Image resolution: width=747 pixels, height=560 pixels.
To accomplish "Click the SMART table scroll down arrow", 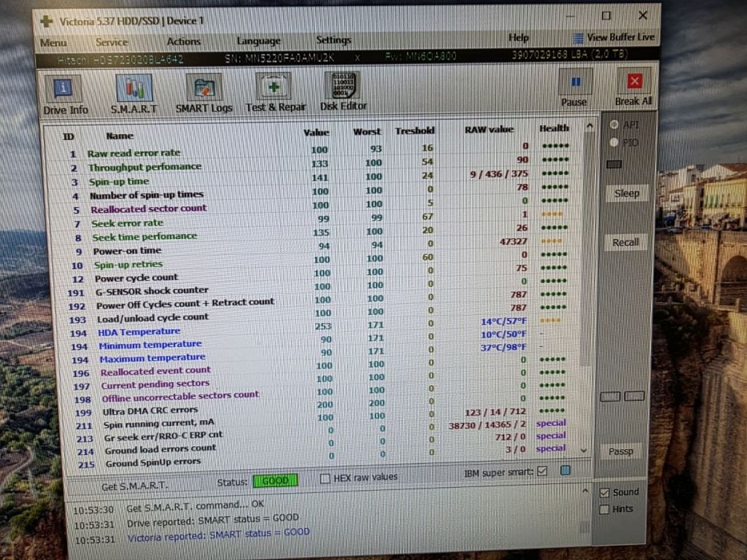I will (x=584, y=450).
